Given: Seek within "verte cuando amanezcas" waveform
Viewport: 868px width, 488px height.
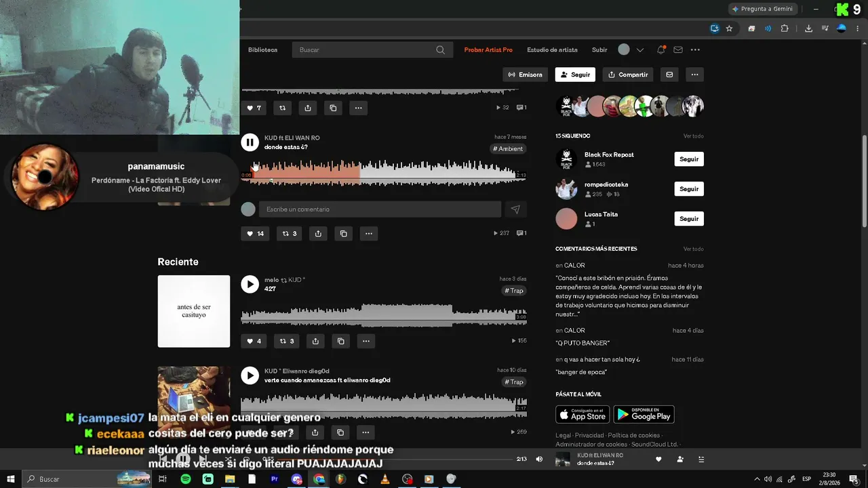Looking at the screenshot, I should coord(384,407).
